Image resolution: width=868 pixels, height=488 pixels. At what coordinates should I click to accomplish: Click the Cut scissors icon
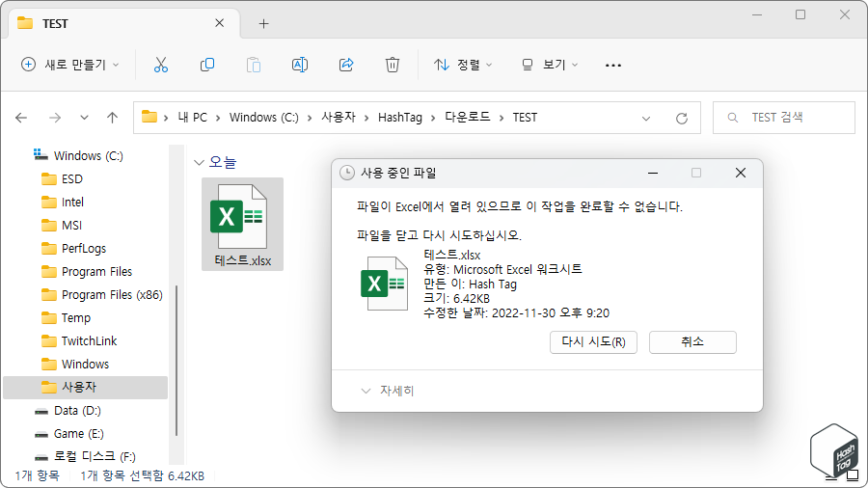tap(160, 65)
